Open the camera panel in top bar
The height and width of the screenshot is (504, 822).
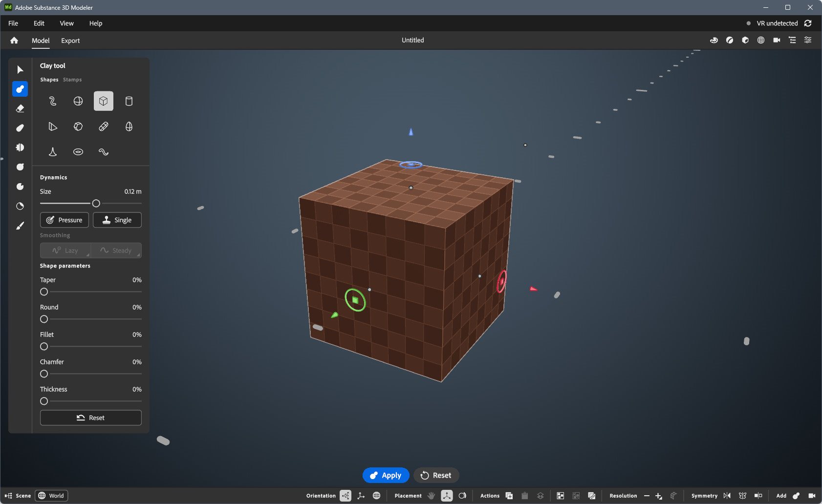point(777,40)
